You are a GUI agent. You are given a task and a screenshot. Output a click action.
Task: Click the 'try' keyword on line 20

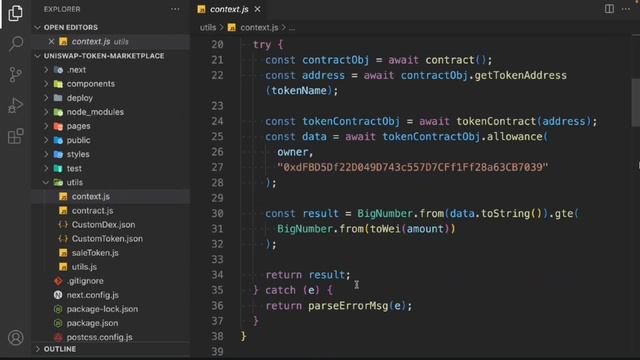pos(262,44)
